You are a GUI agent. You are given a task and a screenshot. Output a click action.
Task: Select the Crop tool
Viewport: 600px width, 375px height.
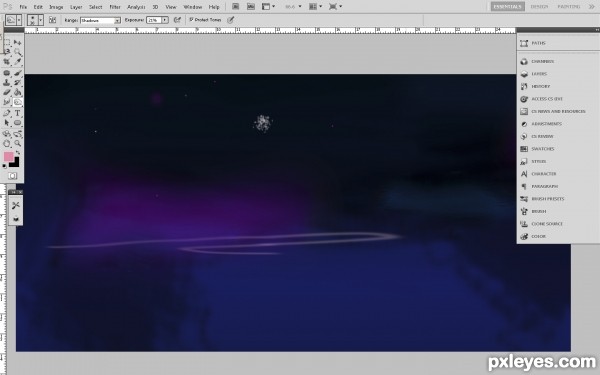click(x=7, y=61)
